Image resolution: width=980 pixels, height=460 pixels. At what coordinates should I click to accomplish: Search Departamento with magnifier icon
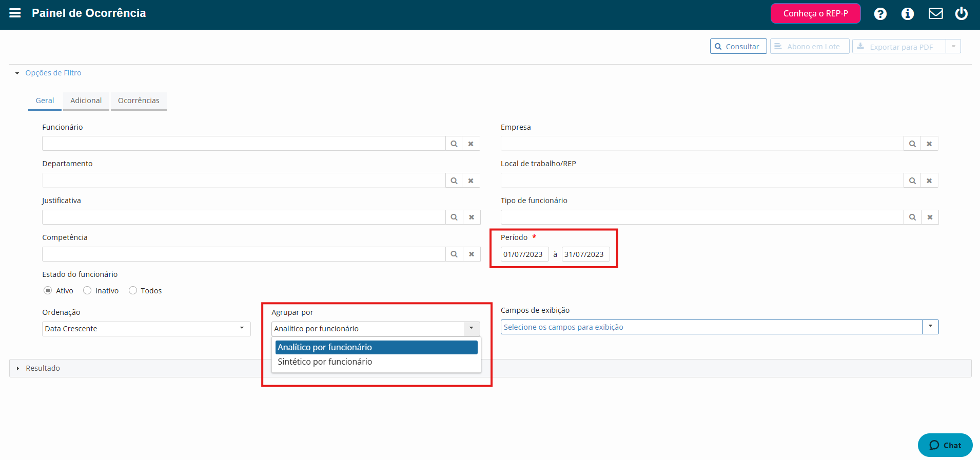[x=454, y=181]
